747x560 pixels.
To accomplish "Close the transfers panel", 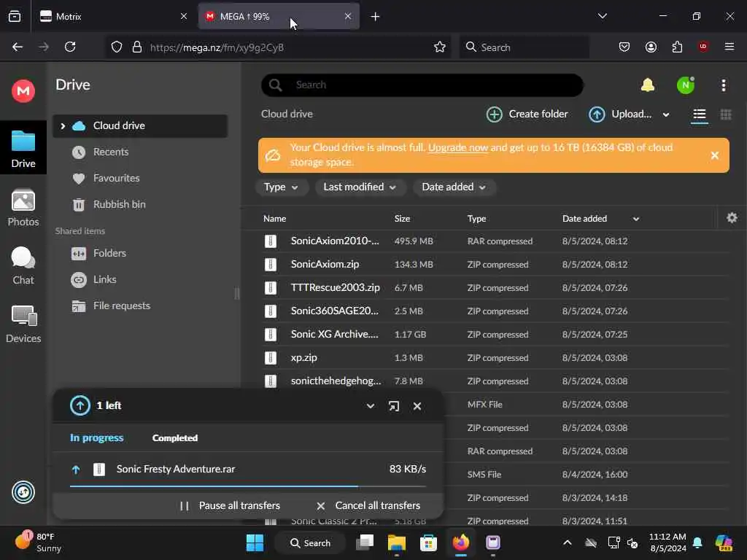I will click(x=417, y=406).
